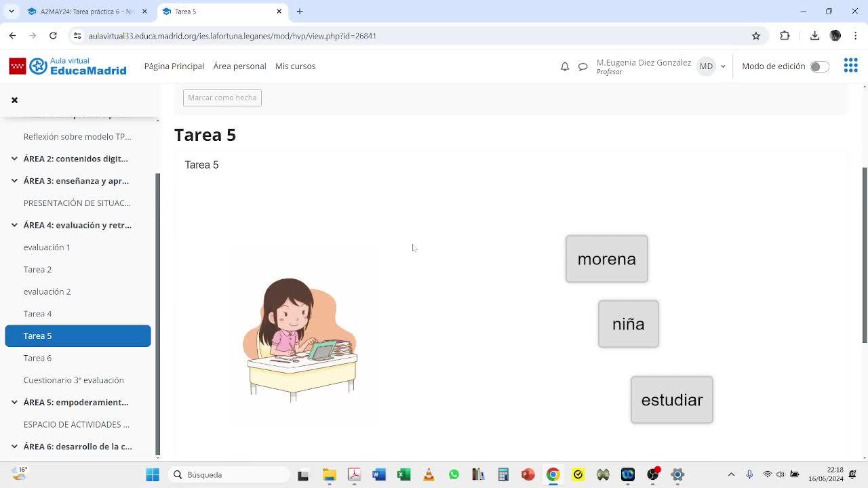Screen dimensions: 868x488
Task: Switch to Chrome in the taskbar
Action: click(553, 474)
